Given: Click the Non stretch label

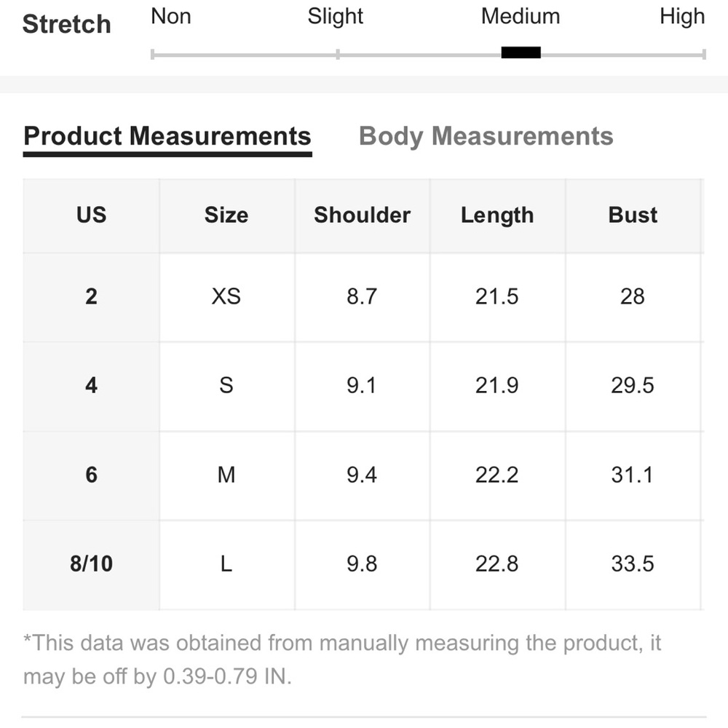Looking at the screenshot, I should point(171,16).
